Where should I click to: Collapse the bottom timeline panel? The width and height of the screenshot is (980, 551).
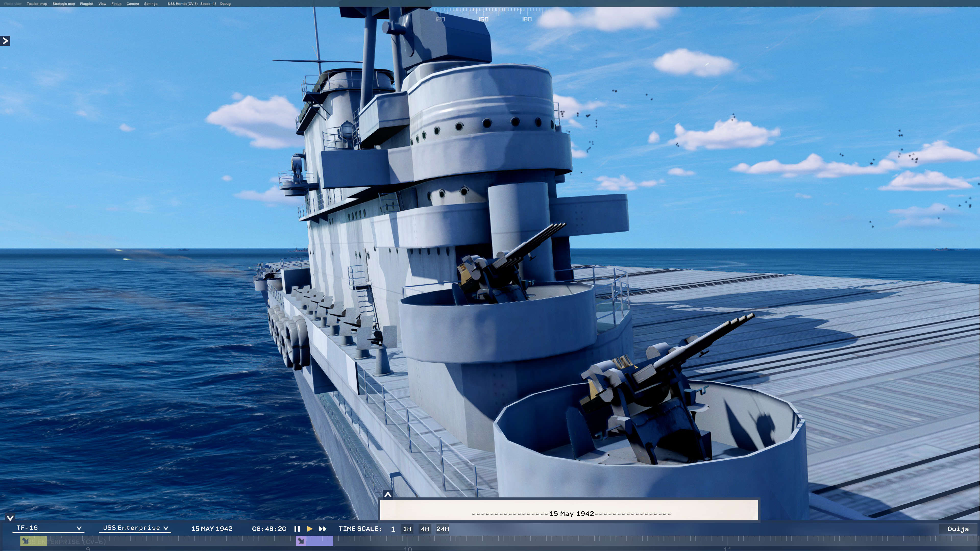[9, 517]
